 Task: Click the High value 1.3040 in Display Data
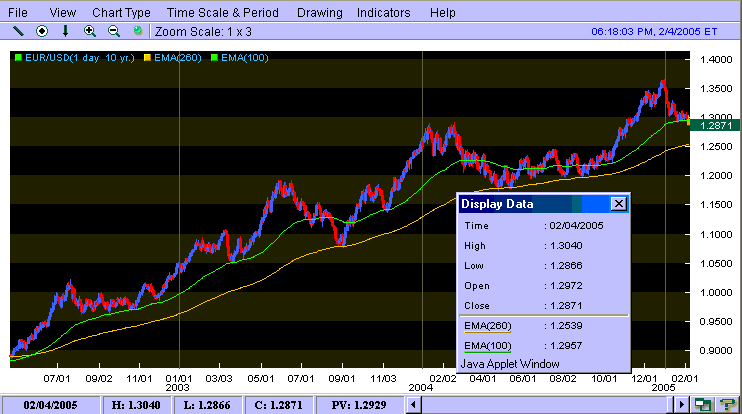click(x=566, y=246)
